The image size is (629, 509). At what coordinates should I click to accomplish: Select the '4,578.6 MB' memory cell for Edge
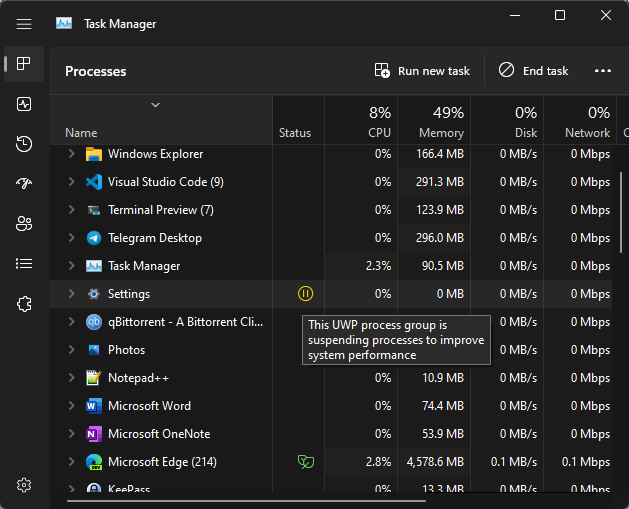435,462
